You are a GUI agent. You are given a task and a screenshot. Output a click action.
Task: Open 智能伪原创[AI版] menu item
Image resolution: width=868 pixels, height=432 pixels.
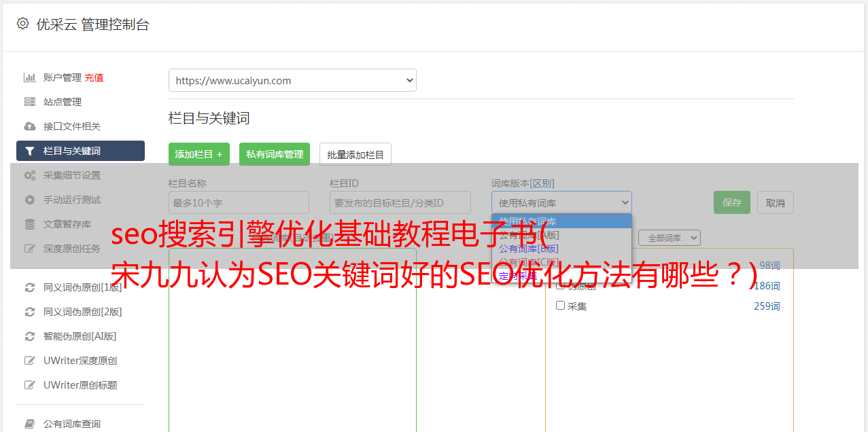point(80,336)
